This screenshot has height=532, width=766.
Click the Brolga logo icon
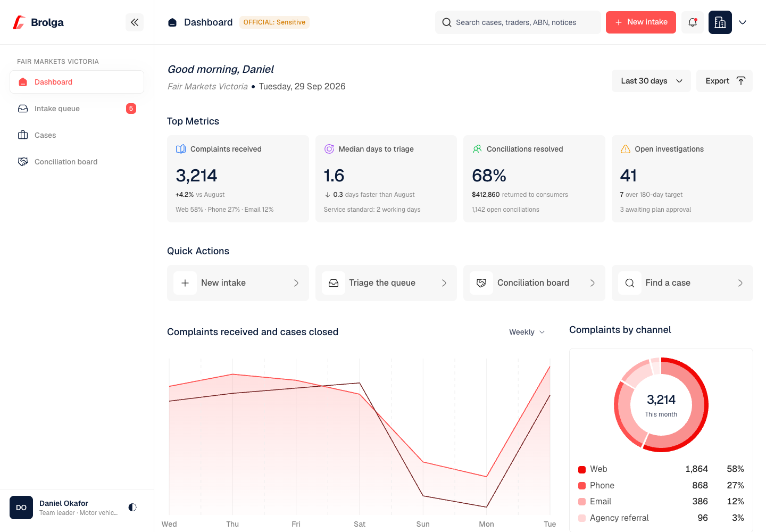(x=19, y=22)
